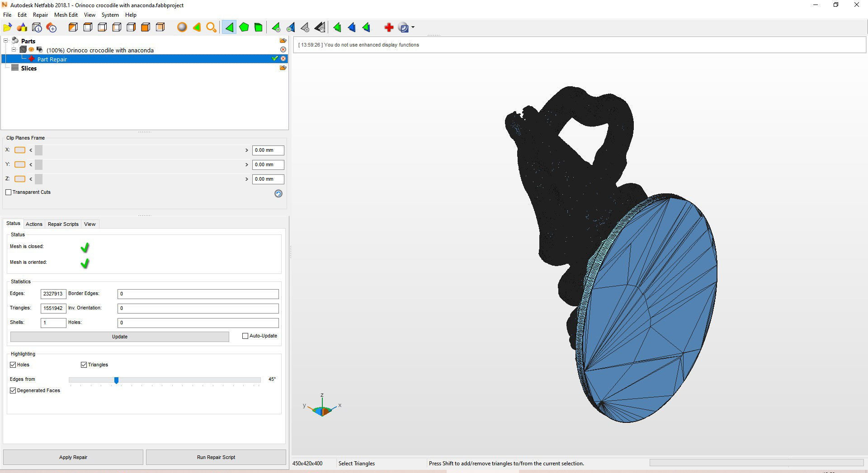Click the X clip plane value field
868x473 pixels.
coord(268,150)
